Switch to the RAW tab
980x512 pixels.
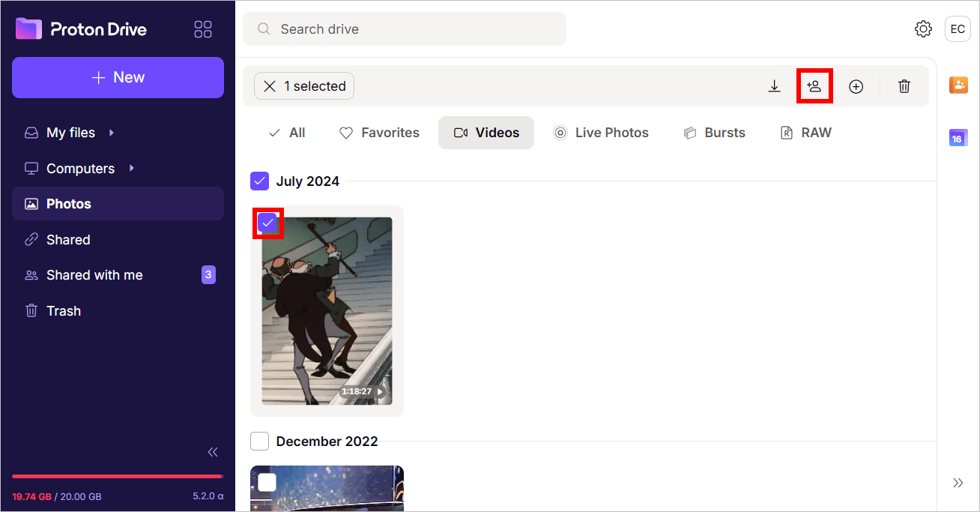(806, 133)
